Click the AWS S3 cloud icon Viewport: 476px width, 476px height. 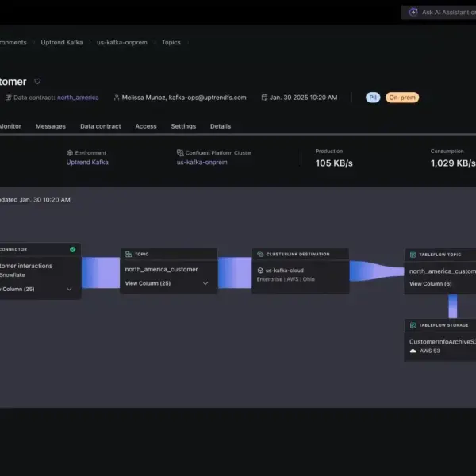tap(413, 351)
